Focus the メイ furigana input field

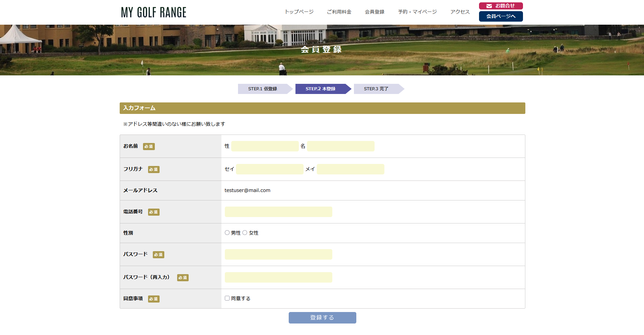(350, 169)
